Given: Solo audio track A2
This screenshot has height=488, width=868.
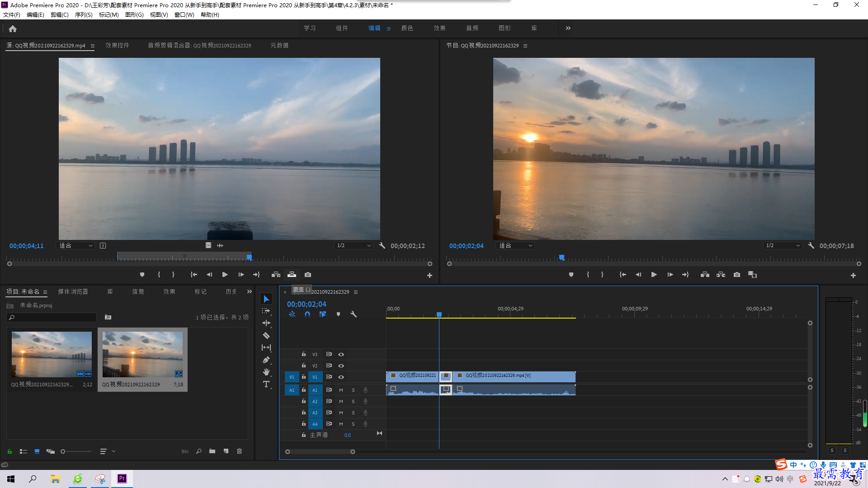Looking at the screenshot, I should [x=353, y=401].
